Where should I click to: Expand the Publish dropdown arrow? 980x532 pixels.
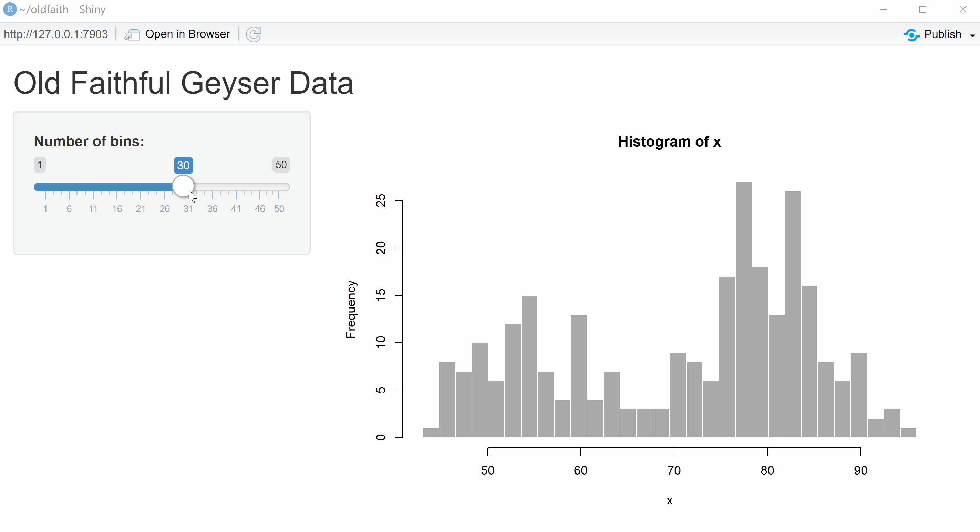pos(972,35)
